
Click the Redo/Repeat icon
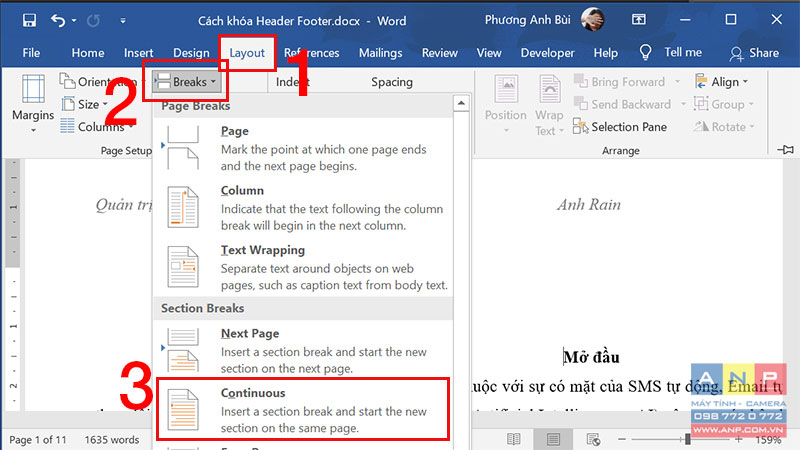click(93, 20)
